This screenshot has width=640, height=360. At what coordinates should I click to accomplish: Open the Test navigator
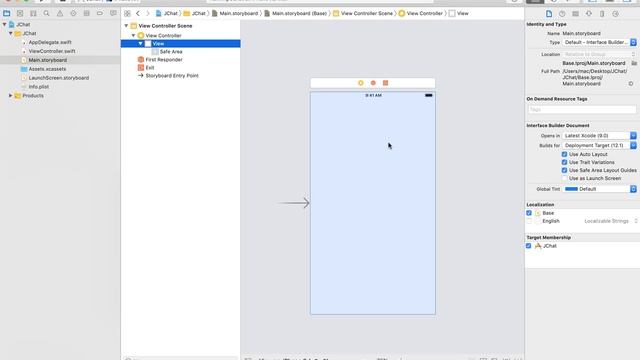[73, 13]
